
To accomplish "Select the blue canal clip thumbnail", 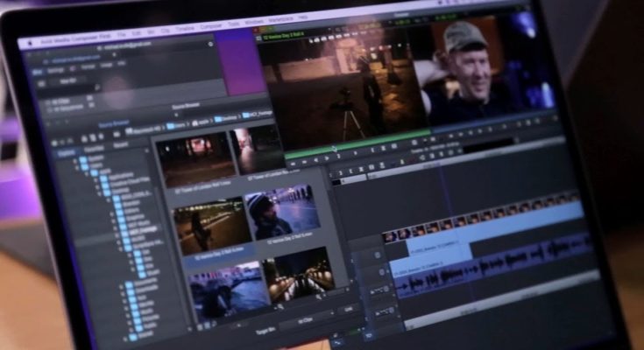I will pyautogui.click(x=228, y=290).
